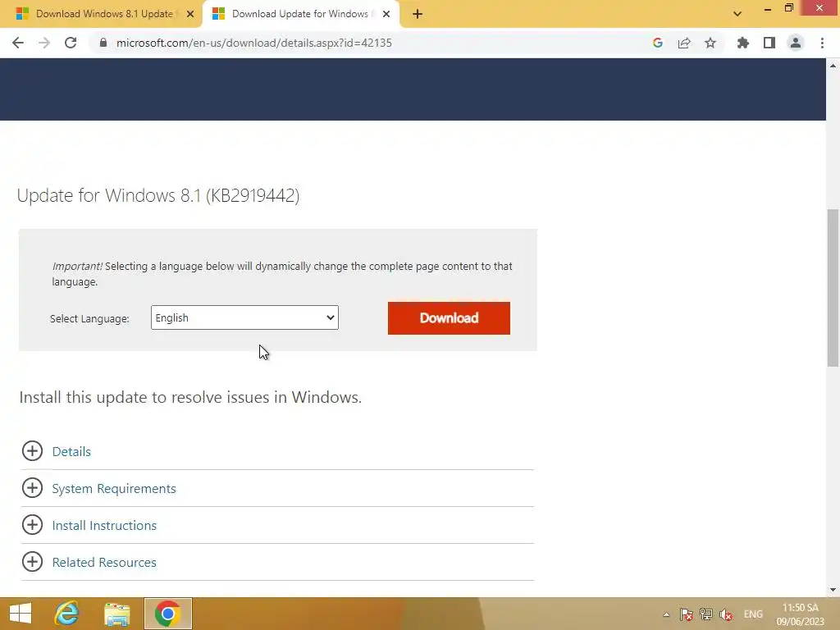This screenshot has height=630, width=840.
Task: Open the Select Language dropdown
Action: (244, 317)
